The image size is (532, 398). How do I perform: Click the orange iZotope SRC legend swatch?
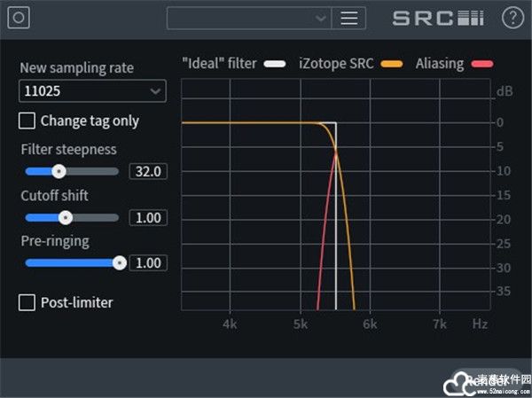392,64
